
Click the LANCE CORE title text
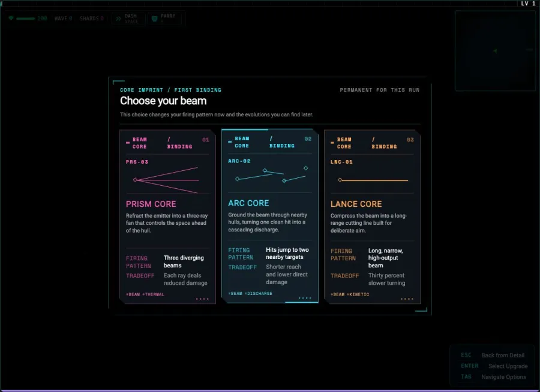tap(356, 204)
